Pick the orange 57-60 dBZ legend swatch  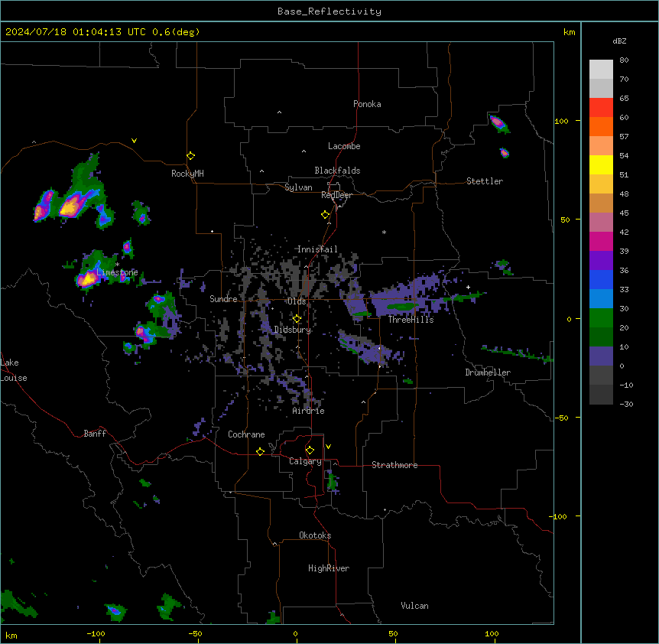tap(601, 126)
